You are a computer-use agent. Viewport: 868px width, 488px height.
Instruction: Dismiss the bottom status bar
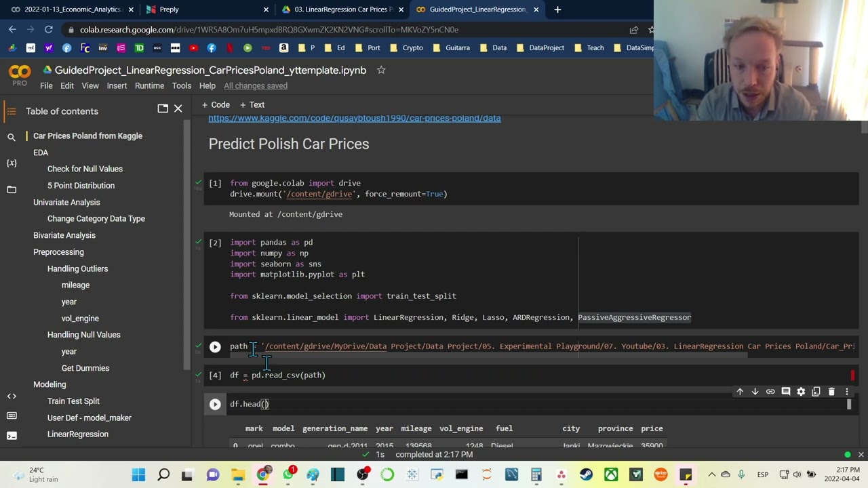[861, 455]
